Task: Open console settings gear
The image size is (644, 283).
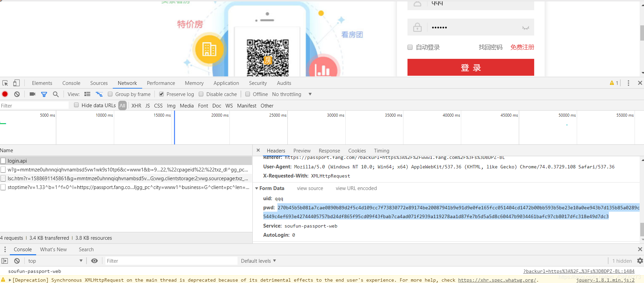Action: (640, 261)
